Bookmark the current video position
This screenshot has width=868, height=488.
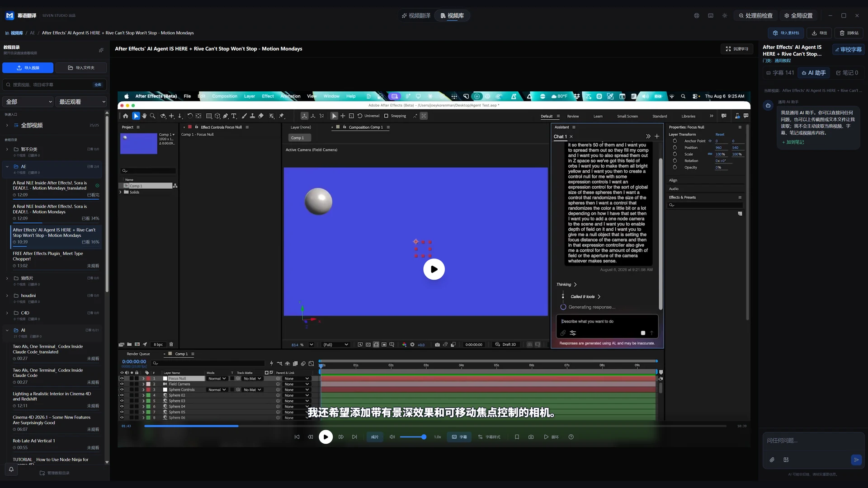coord(517,437)
